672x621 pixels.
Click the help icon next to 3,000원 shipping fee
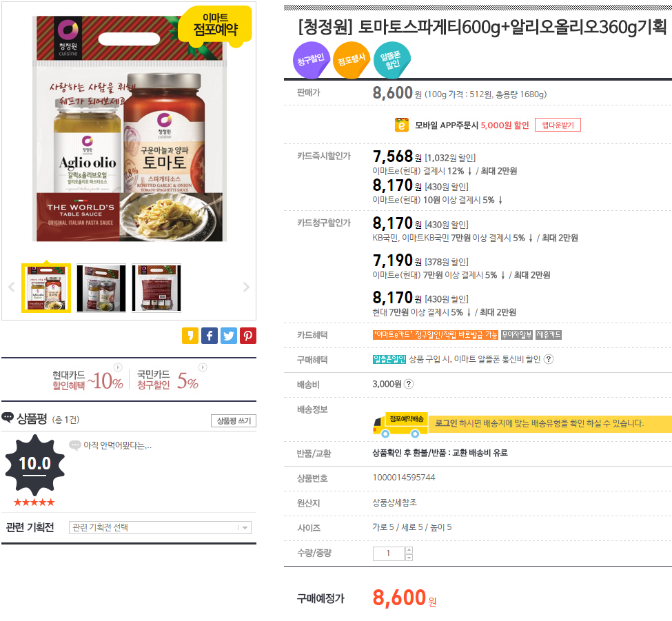pos(409,384)
